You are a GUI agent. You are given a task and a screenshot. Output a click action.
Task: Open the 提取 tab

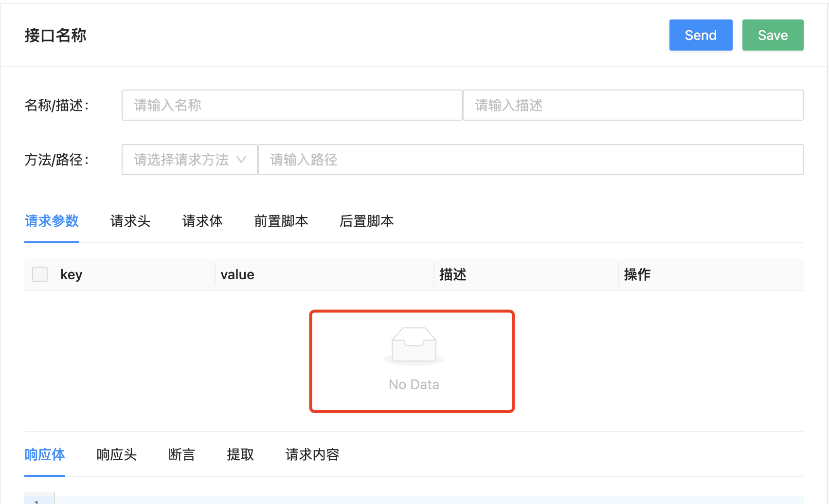coord(240,455)
